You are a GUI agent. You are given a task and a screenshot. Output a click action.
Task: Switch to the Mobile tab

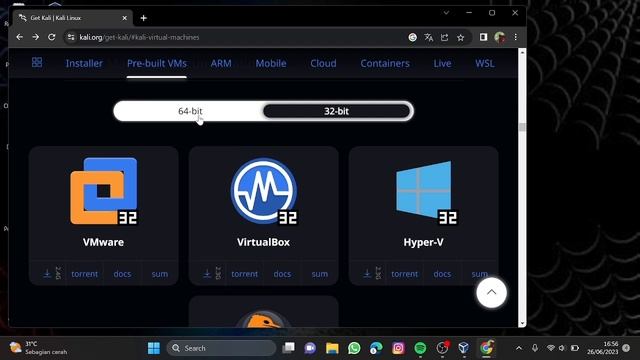point(271,63)
